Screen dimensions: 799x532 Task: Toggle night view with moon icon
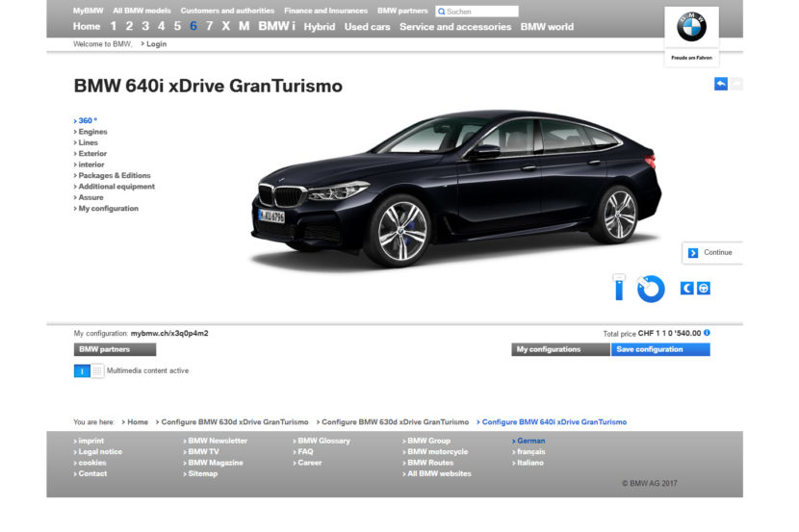[687, 289]
